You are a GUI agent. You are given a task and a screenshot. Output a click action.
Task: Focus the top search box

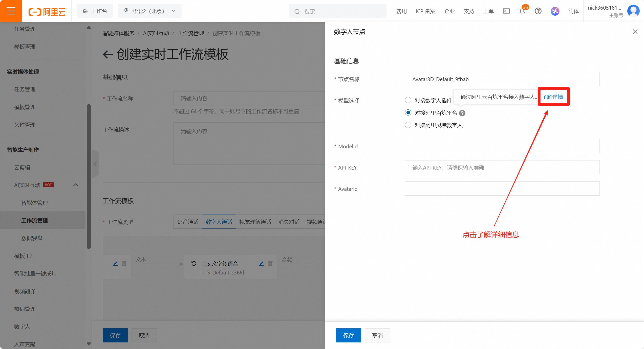[338, 11]
